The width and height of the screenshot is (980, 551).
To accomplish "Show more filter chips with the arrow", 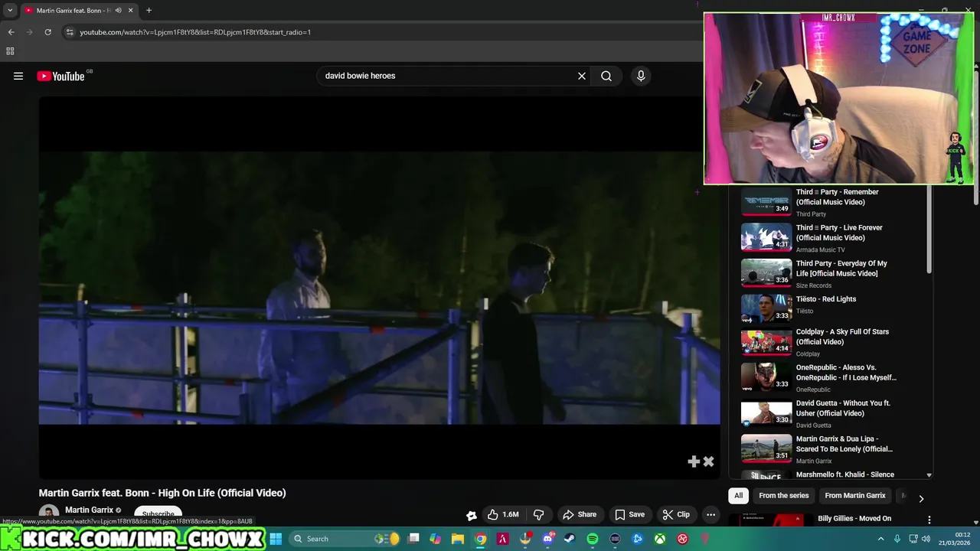I will (x=921, y=498).
